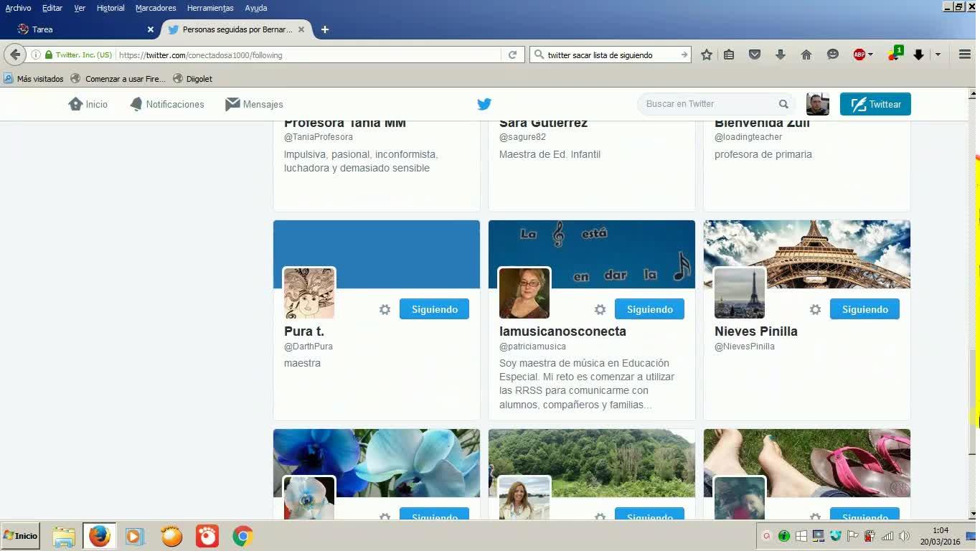980x551 pixels.
Task: Open the bookmarks list icon in toolbar
Action: coord(729,55)
